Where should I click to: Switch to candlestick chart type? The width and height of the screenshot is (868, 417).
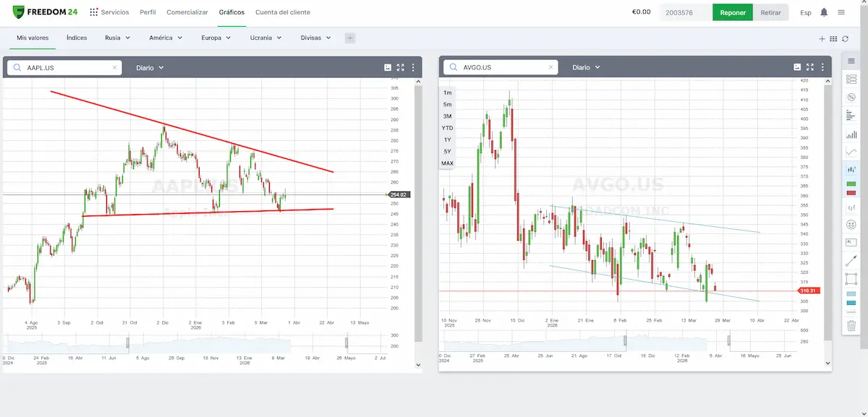tap(851, 169)
